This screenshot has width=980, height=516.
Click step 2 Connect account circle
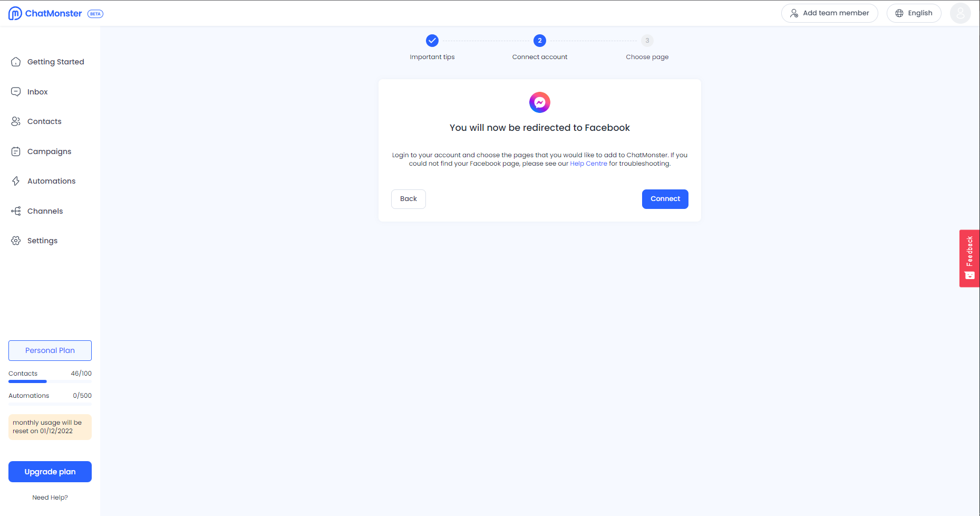tap(540, 41)
